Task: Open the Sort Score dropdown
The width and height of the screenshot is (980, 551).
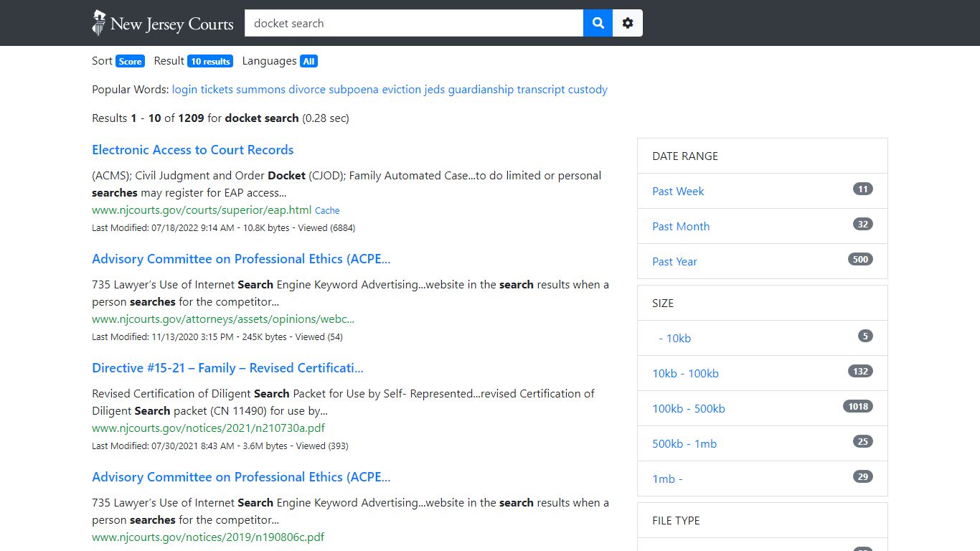Action: (x=130, y=62)
